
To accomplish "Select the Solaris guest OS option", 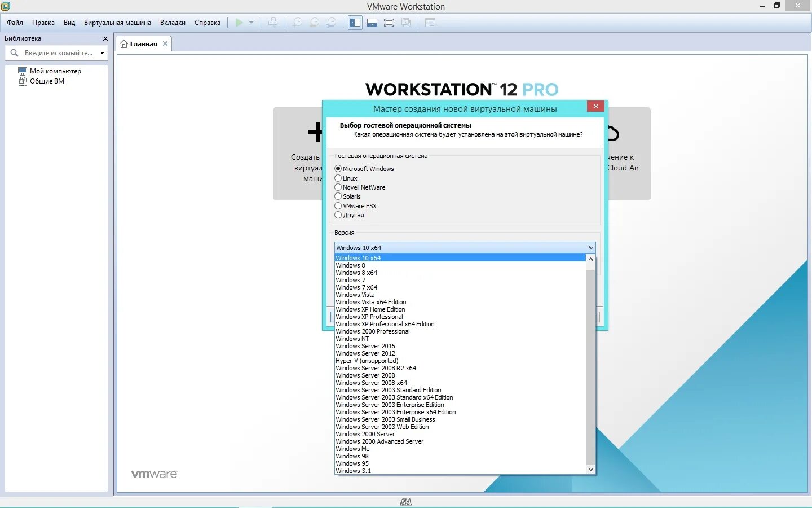I will (339, 196).
